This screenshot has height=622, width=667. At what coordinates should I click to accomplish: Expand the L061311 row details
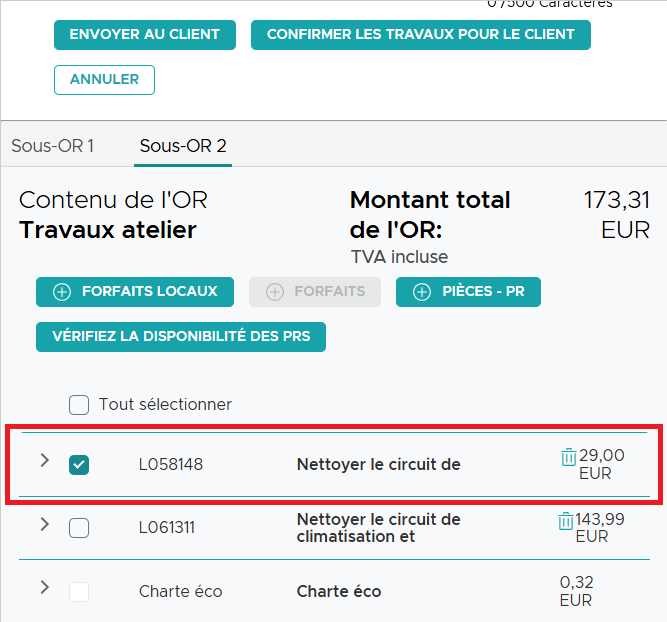coord(45,524)
